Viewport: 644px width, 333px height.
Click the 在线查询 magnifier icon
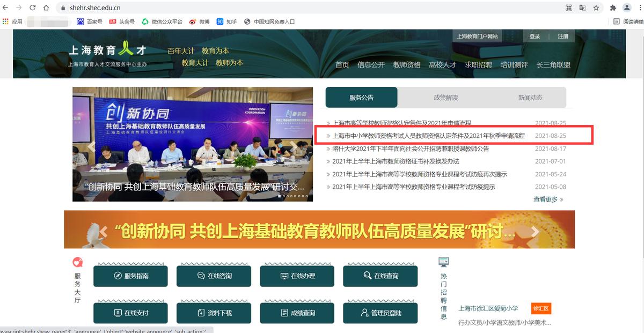(367, 275)
